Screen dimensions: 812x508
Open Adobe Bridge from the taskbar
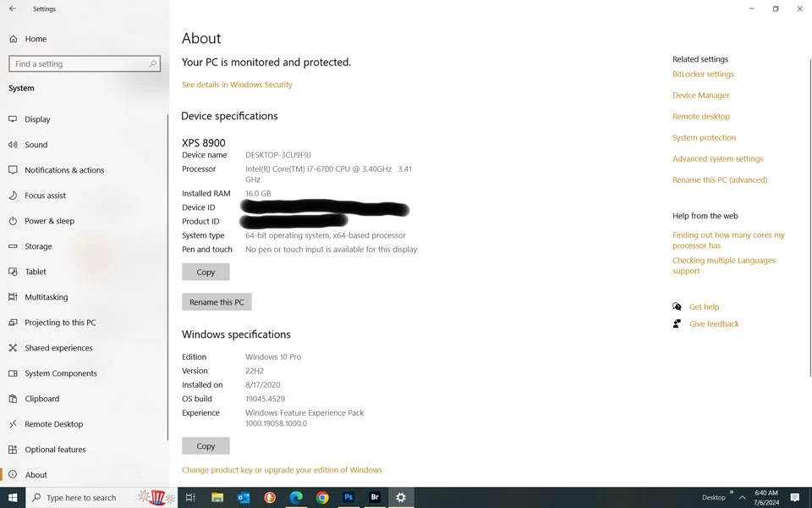click(x=375, y=498)
